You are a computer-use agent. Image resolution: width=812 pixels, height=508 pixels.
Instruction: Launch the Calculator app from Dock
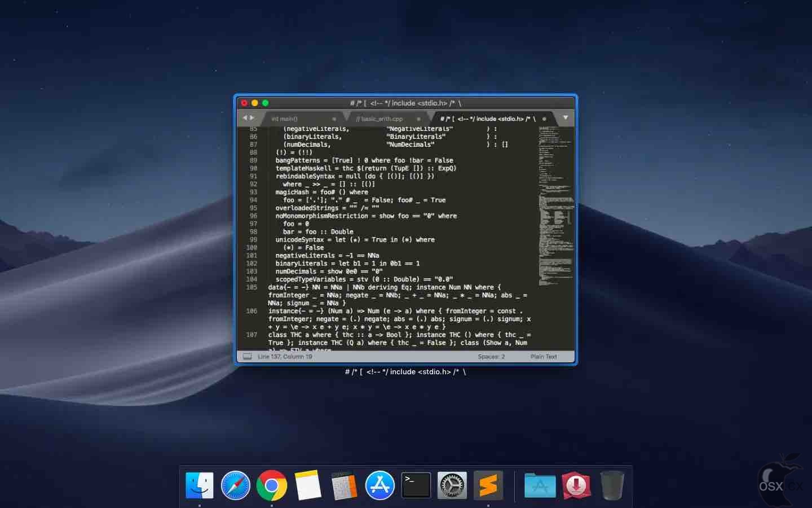(344, 485)
